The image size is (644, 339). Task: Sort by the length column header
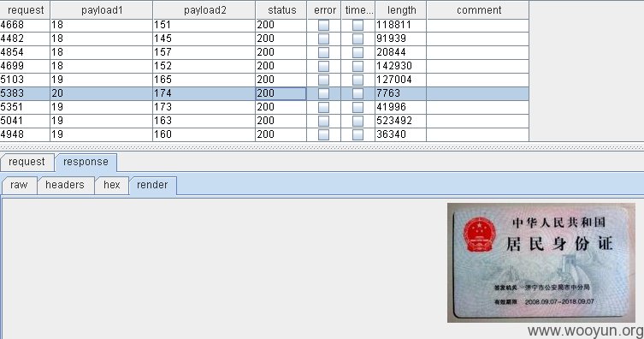click(401, 10)
